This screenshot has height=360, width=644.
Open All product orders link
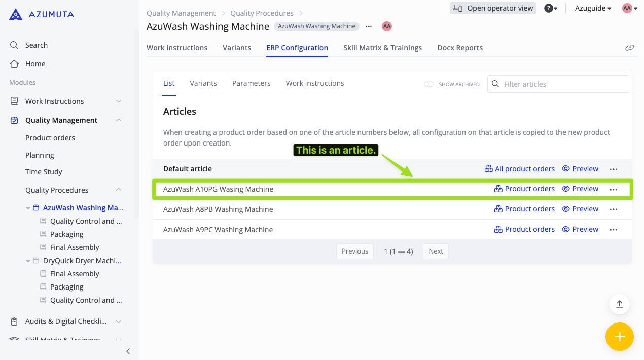click(520, 169)
